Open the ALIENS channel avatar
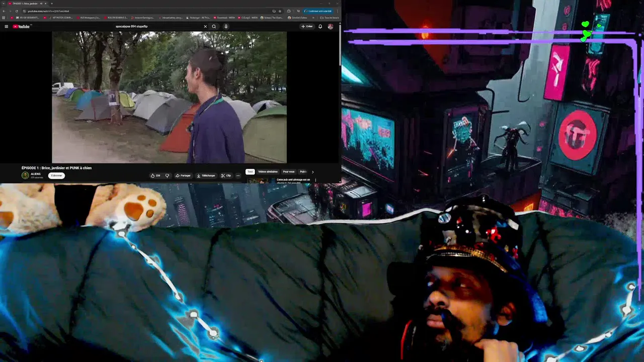Image resolution: width=644 pixels, height=362 pixels. (x=25, y=175)
